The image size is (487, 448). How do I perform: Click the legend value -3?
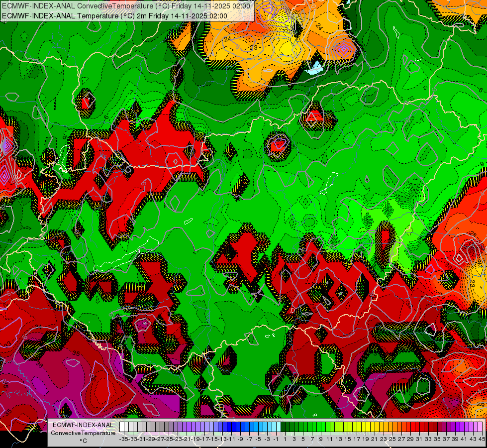point(267,440)
